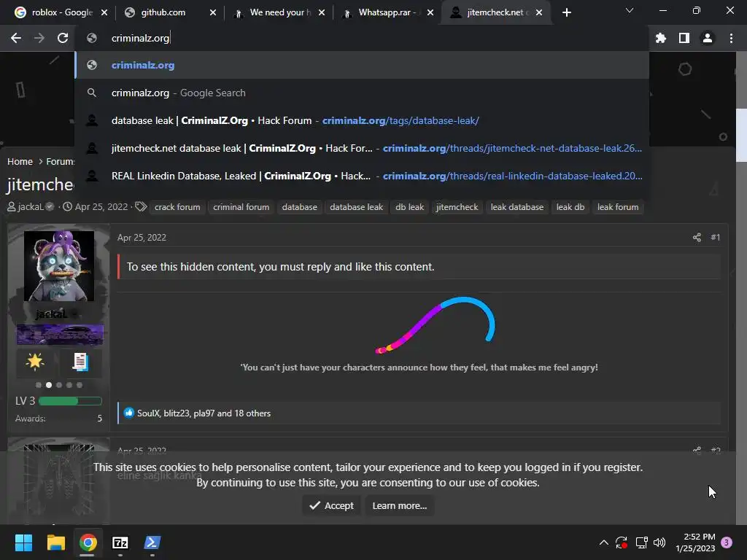Go back using the browser back arrow
Image resolution: width=747 pixels, height=560 pixels.
[16, 38]
